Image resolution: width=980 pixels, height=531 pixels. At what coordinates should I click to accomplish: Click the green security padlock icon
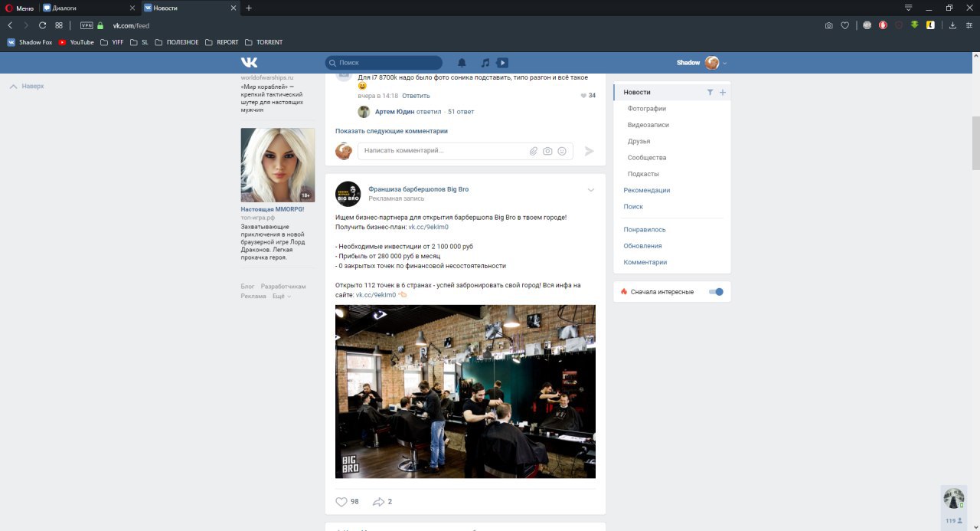pyautogui.click(x=100, y=25)
